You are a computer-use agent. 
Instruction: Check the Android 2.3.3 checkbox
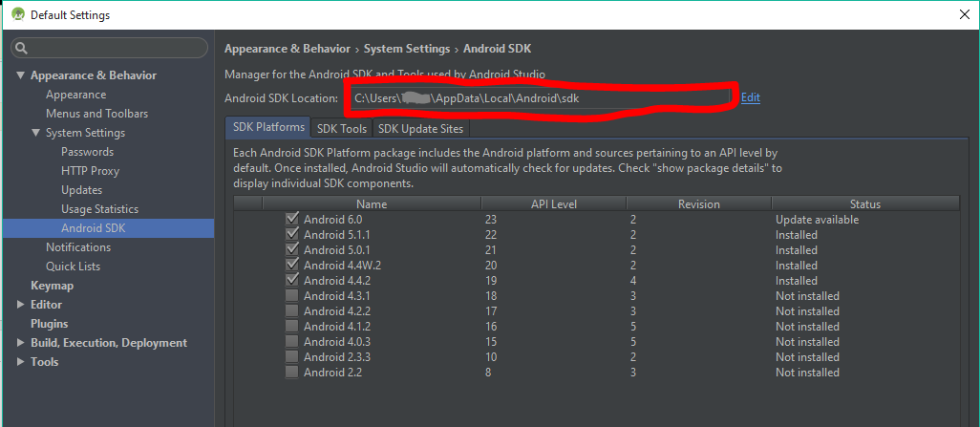pos(292,357)
